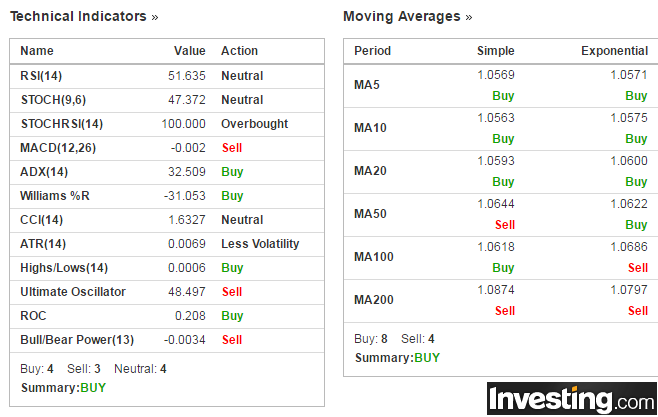
Task: Click the Value column header
Action: (190, 51)
